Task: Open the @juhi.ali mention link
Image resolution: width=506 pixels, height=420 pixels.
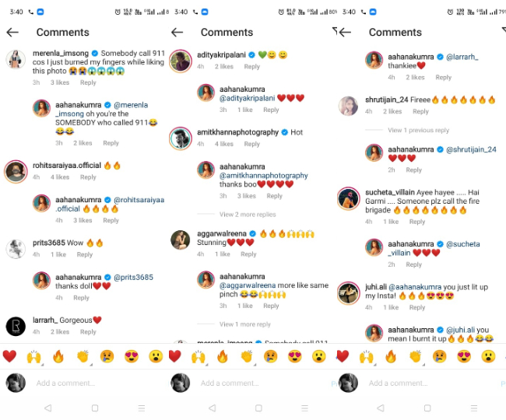Action: [460, 330]
